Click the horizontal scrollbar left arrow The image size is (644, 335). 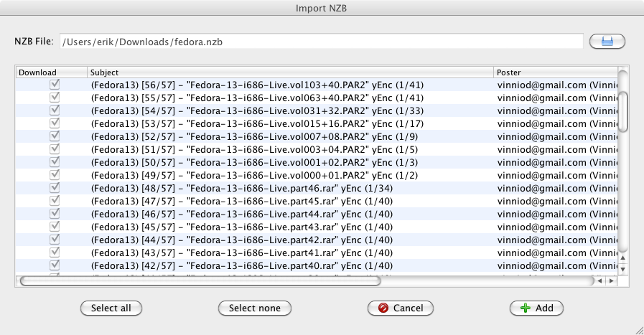(600, 280)
